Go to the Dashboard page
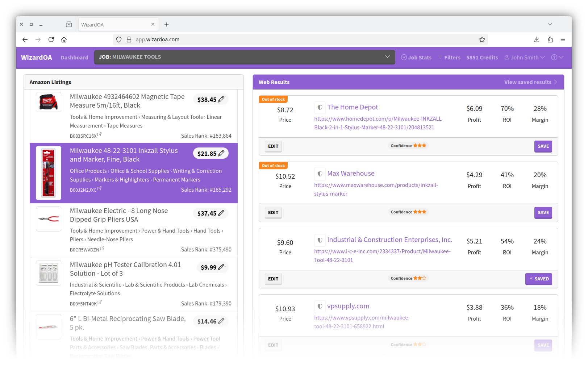588x379 pixels. pos(74,57)
